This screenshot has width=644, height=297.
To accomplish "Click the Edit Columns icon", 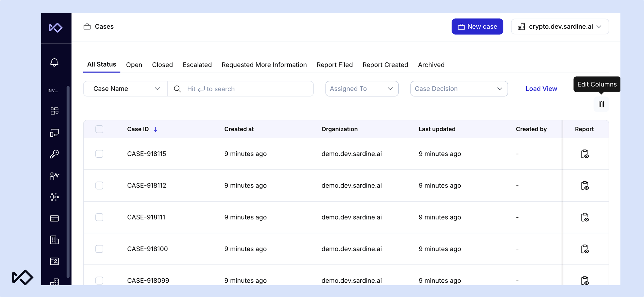I will pyautogui.click(x=601, y=104).
